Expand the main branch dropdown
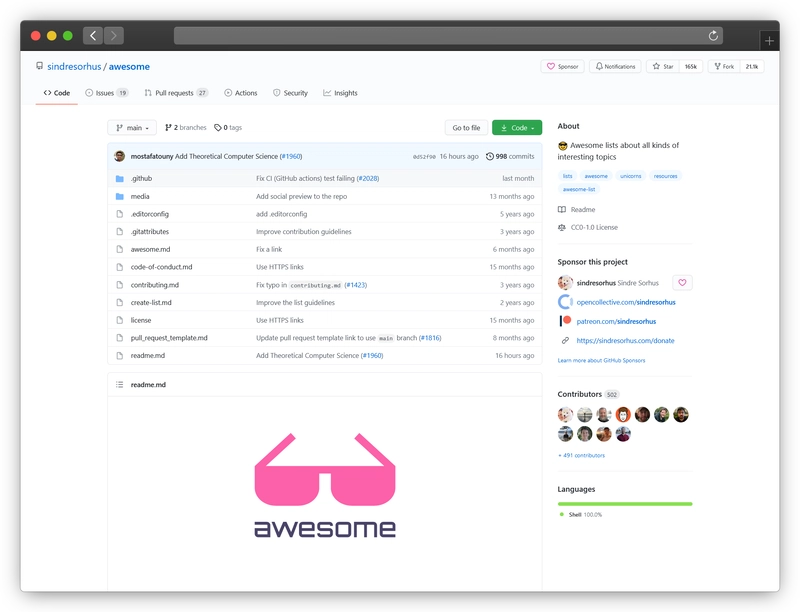Image resolution: width=800 pixels, height=612 pixels. click(132, 128)
